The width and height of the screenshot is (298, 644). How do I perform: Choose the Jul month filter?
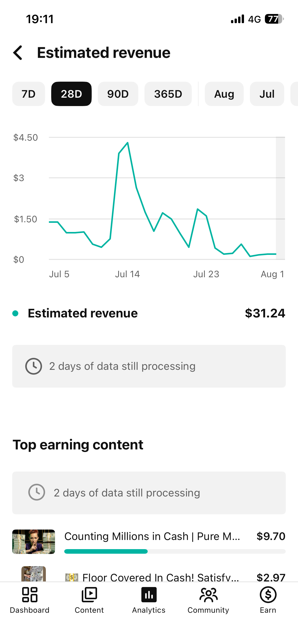[267, 94]
